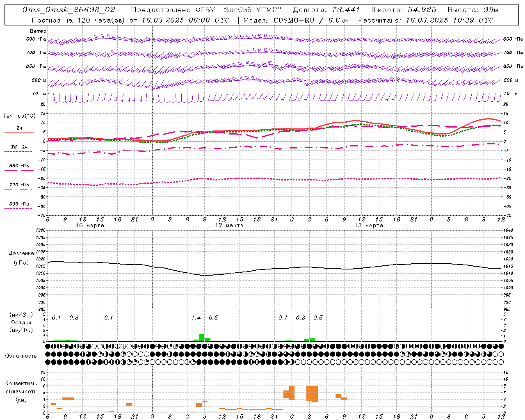Image resolution: width=525 pixels, height=420 pixels.
Task: Click the 16 марта date label
Action: pos(90,226)
